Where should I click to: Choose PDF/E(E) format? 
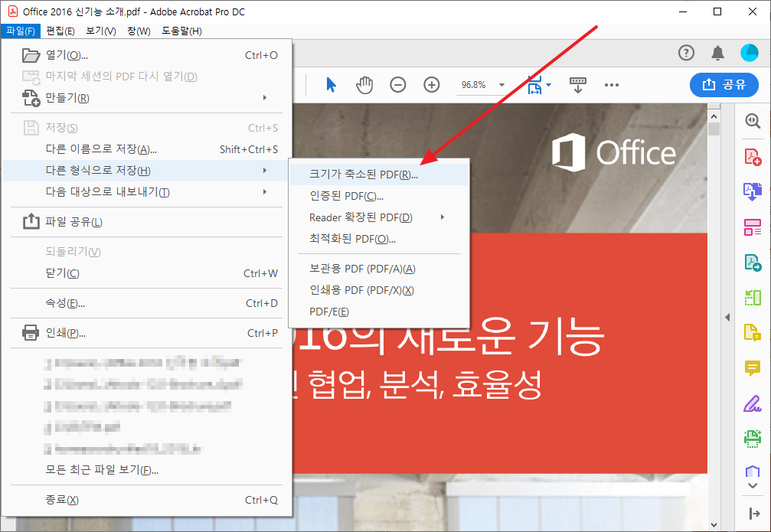click(379, 312)
